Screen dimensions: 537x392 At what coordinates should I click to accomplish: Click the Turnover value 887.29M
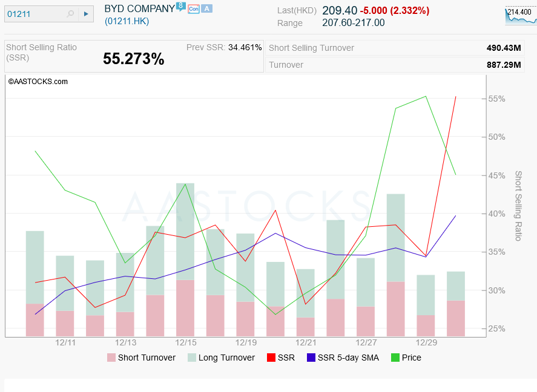pos(504,65)
